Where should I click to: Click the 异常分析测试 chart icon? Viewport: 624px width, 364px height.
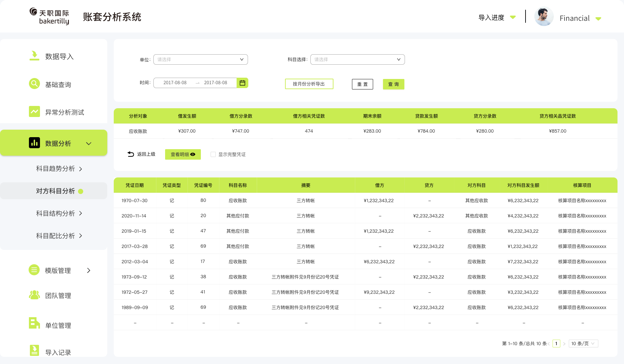click(34, 111)
